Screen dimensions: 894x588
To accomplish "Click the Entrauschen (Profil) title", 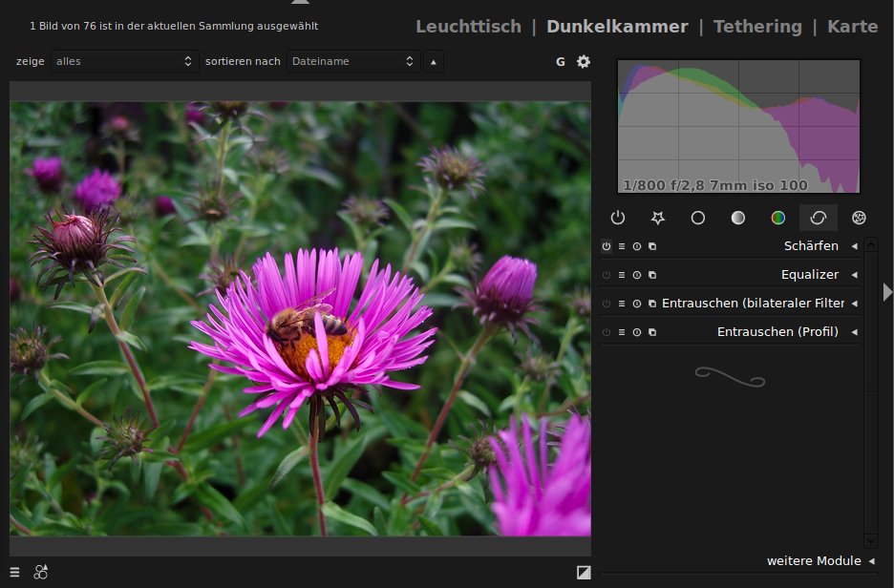I will click(777, 332).
